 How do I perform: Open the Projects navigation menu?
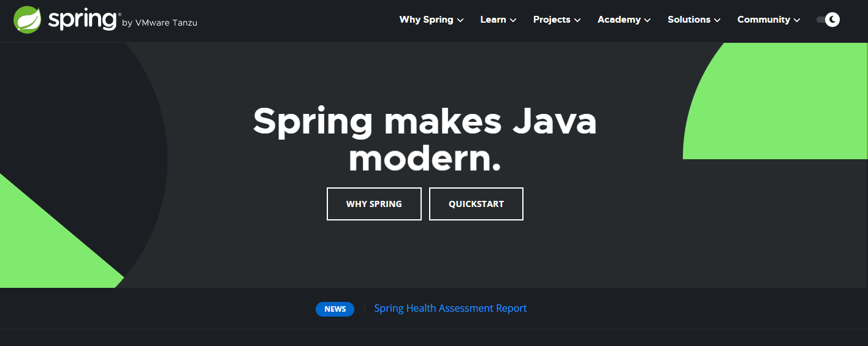(x=557, y=20)
